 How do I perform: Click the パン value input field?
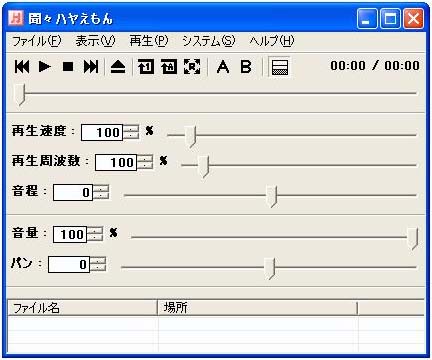(x=69, y=265)
